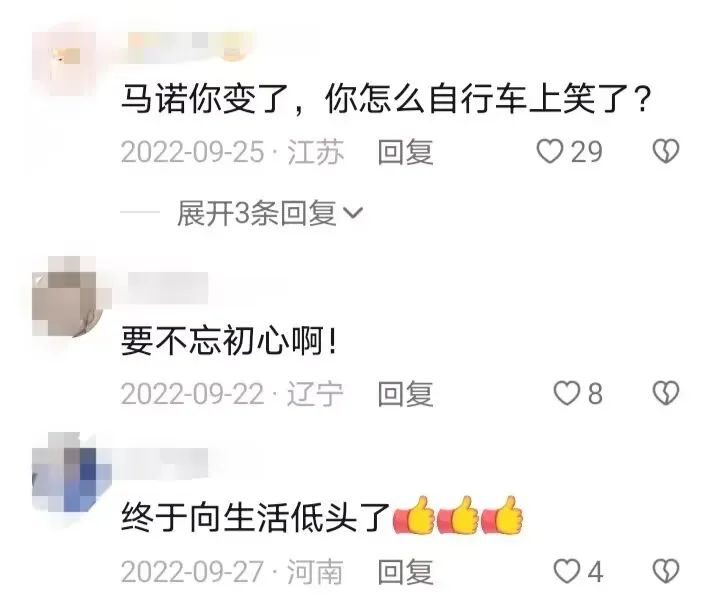Viewport: 720px width, 610px height.
Task: Tap the thumbs-up emojis in 终于向生活低头了
Action: click(x=458, y=515)
